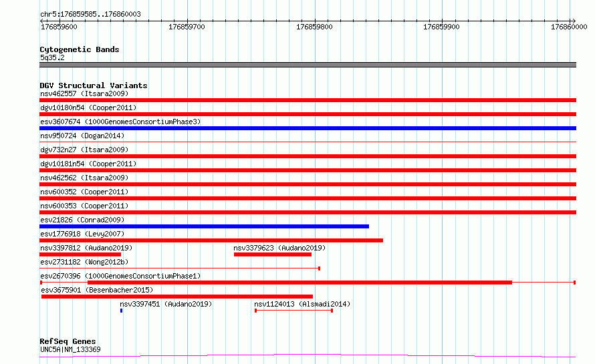This screenshot has width=595, height=364.
Task: Open esv3607674 (1000GenomesConsortiumPhase3) label
Action: click(x=120, y=122)
